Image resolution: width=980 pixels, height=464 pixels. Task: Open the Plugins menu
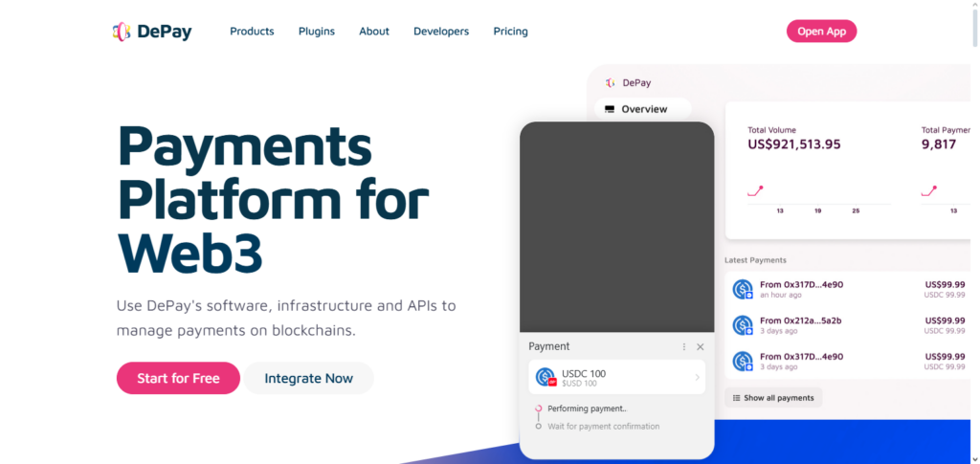[317, 32]
